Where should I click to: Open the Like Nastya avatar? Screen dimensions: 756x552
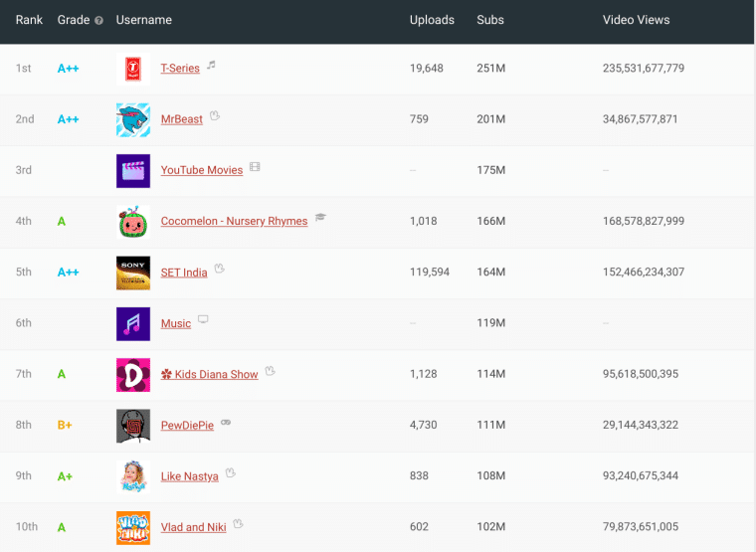(133, 476)
